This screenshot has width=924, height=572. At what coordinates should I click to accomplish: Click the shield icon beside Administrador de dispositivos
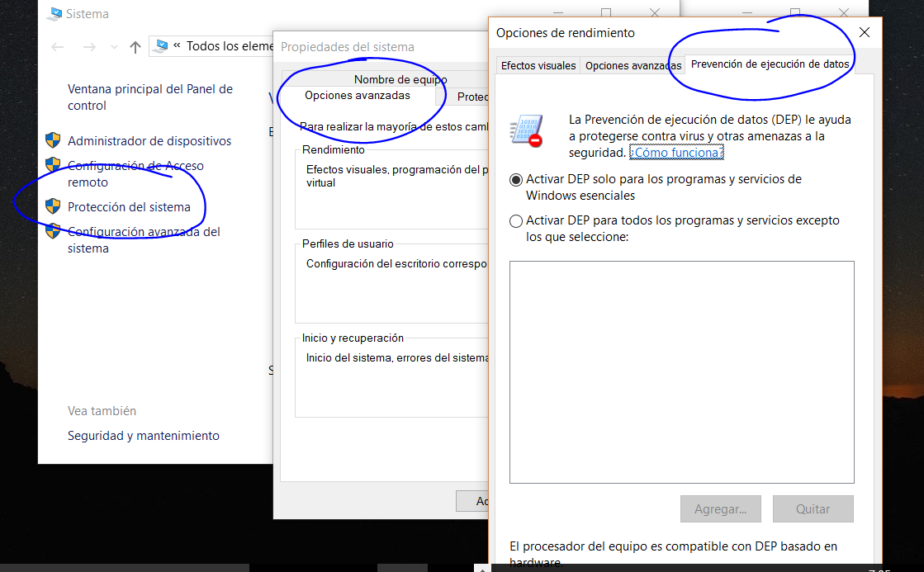[x=53, y=140]
